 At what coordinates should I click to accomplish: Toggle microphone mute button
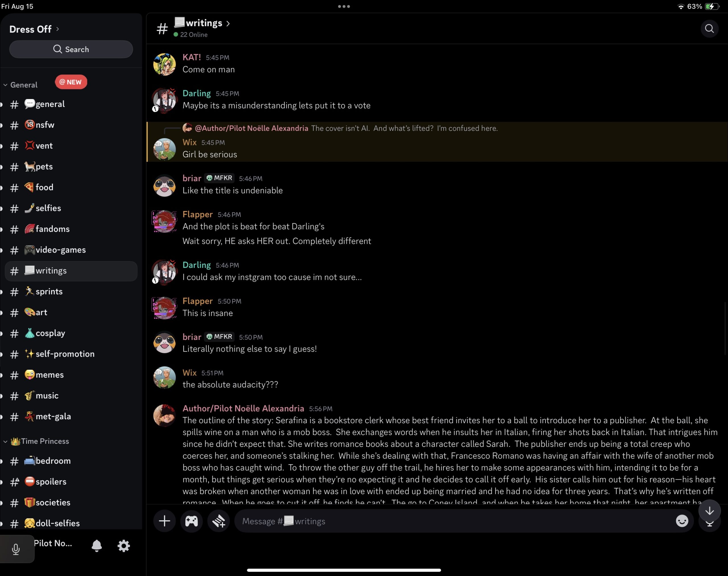(x=16, y=549)
